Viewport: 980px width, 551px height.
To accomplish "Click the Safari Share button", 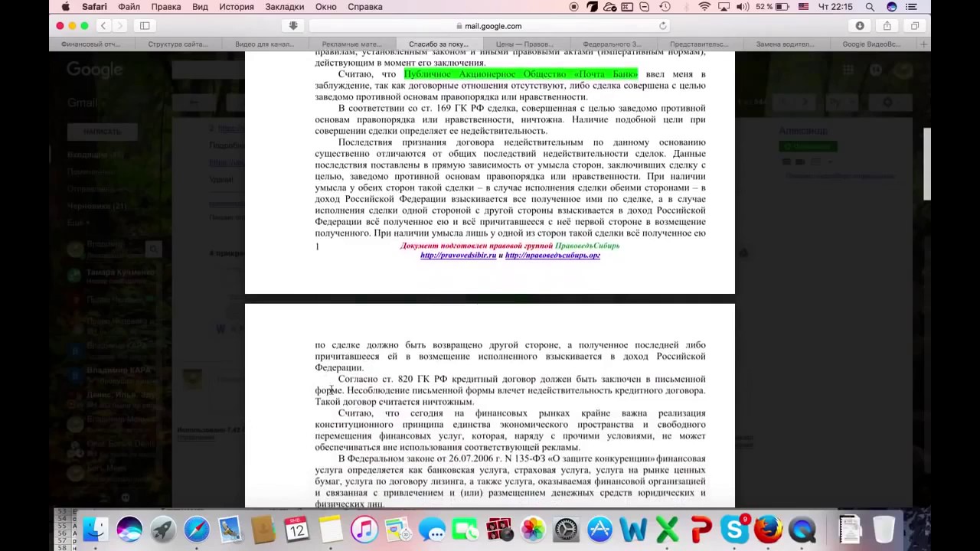I will coord(887,26).
